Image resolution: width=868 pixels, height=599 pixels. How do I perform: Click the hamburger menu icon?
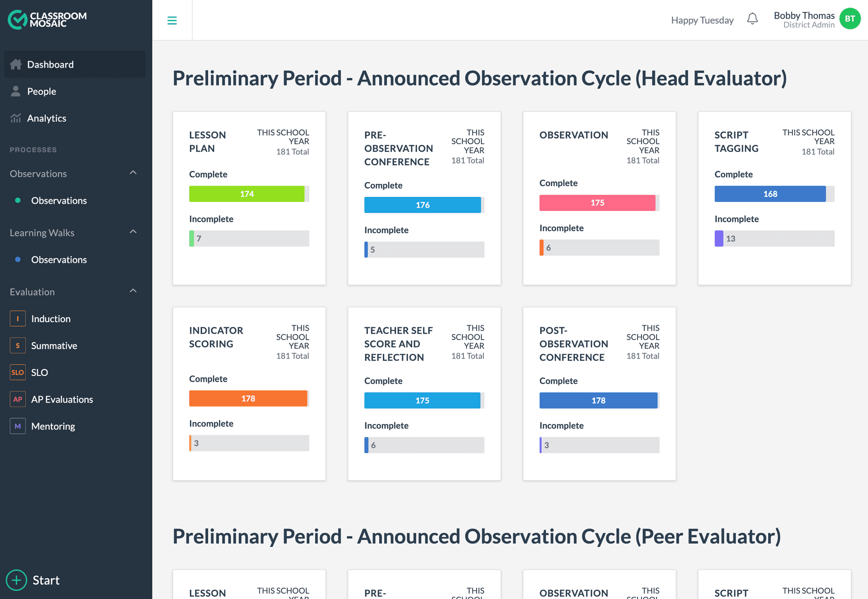172,20
